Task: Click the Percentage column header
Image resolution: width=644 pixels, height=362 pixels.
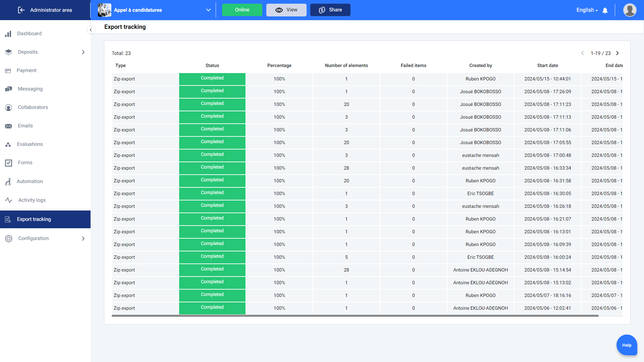Action: pos(279,66)
